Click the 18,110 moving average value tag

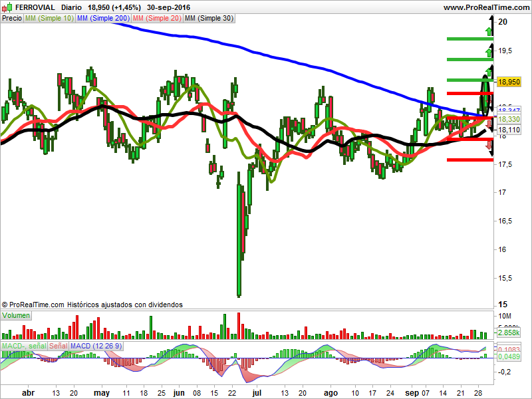[x=509, y=130]
